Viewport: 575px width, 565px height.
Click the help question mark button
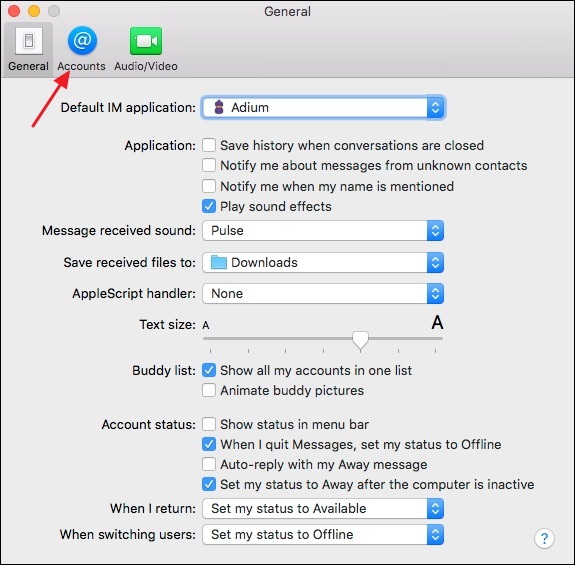coord(544,539)
